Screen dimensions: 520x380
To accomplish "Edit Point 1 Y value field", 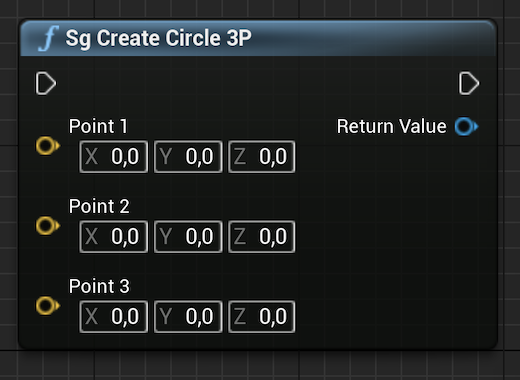I will (188, 157).
